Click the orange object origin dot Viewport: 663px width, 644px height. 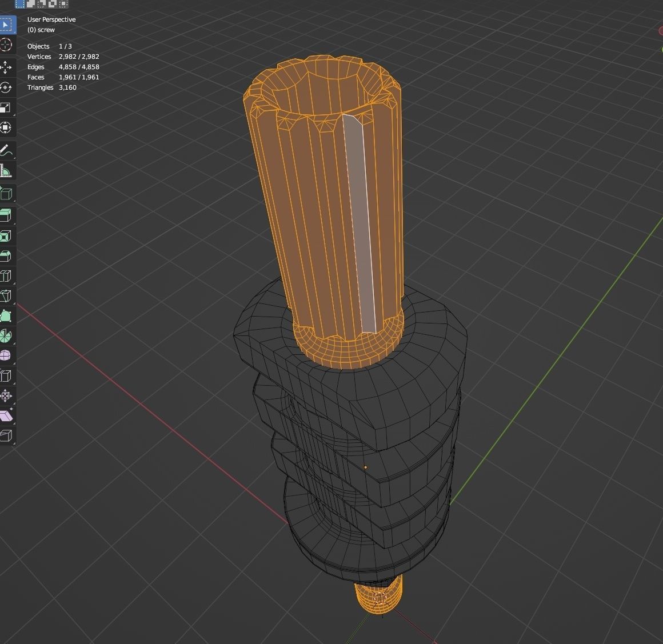coord(365,467)
